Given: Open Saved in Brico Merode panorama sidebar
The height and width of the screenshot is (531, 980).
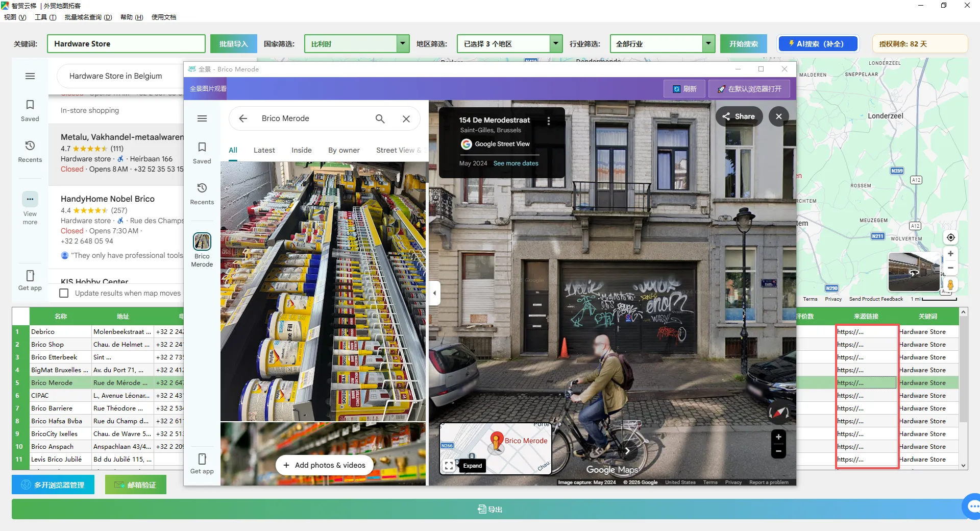Looking at the screenshot, I should 202,153.
